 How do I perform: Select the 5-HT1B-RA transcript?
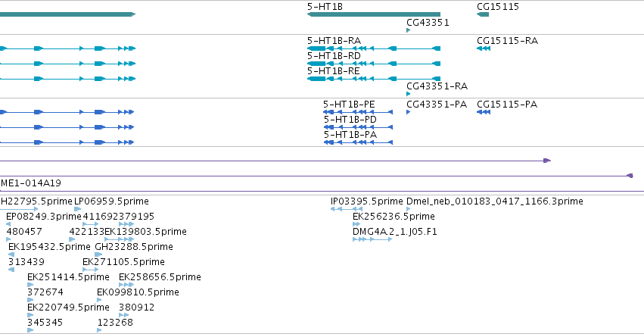click(x=374, y=48)
